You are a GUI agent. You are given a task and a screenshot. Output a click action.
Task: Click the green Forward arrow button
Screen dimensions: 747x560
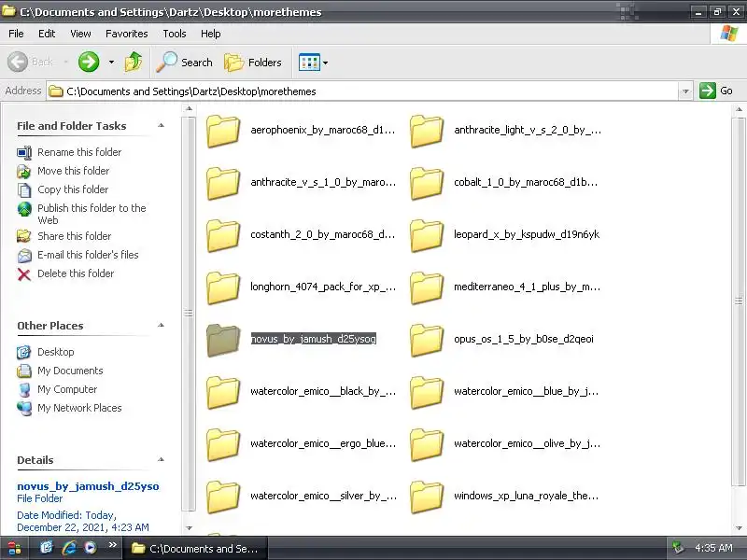89,62
